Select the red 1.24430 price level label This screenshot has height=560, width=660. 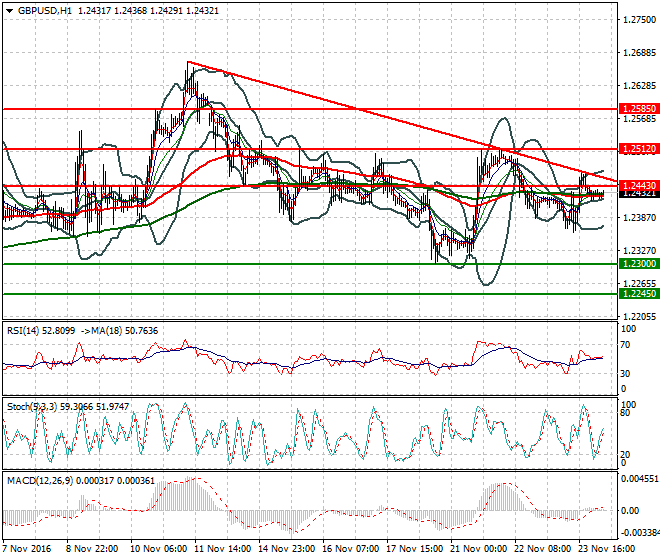(x=639, y=185)
